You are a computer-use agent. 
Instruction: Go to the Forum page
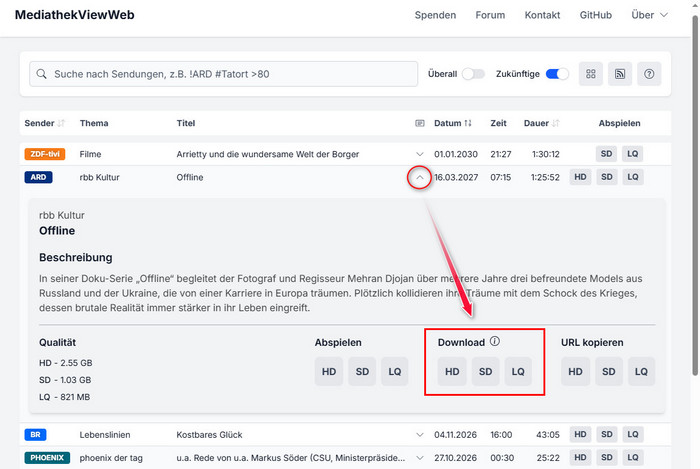click(x=490, y=15)
